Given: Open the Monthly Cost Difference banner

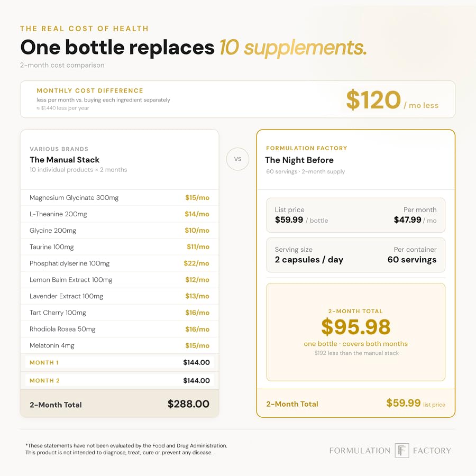Looking at the screenshot, I should [x=237, y=99].
